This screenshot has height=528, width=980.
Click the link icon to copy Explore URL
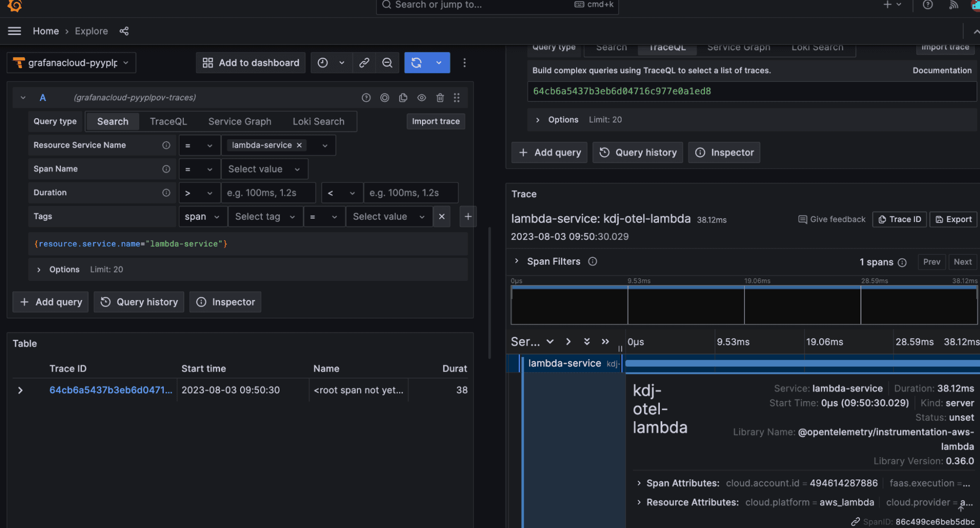(363, 62)
